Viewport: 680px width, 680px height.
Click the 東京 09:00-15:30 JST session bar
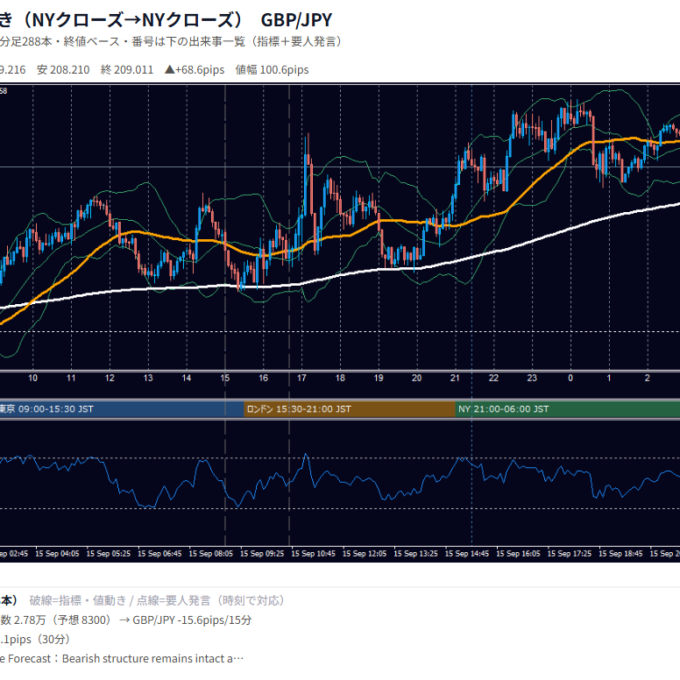tap(122, 409)
